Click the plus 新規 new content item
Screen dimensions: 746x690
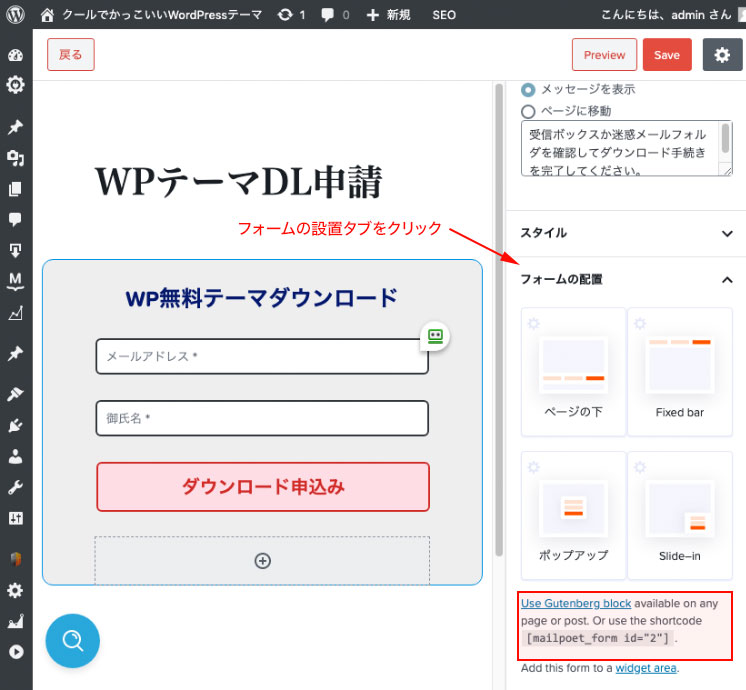click(x=388, y=15)
